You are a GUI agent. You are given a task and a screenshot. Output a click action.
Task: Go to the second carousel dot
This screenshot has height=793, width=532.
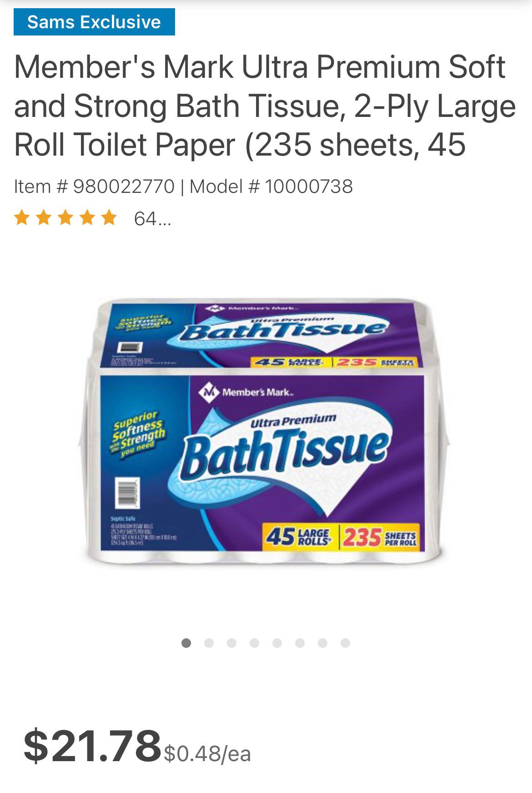[x=209, y=643]
